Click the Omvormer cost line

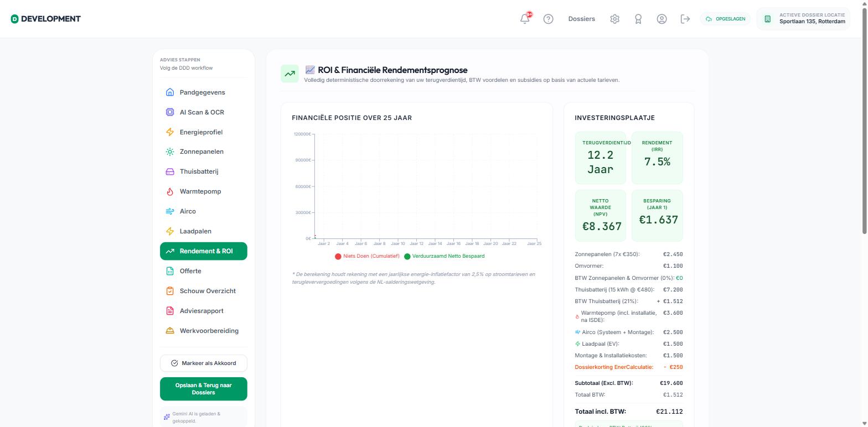tap(629, 266)
